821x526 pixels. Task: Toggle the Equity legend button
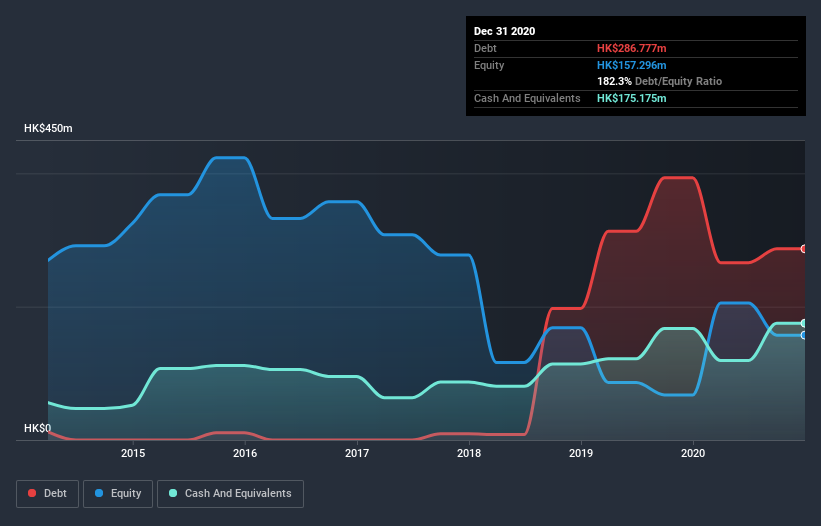(x=118, y=494)
